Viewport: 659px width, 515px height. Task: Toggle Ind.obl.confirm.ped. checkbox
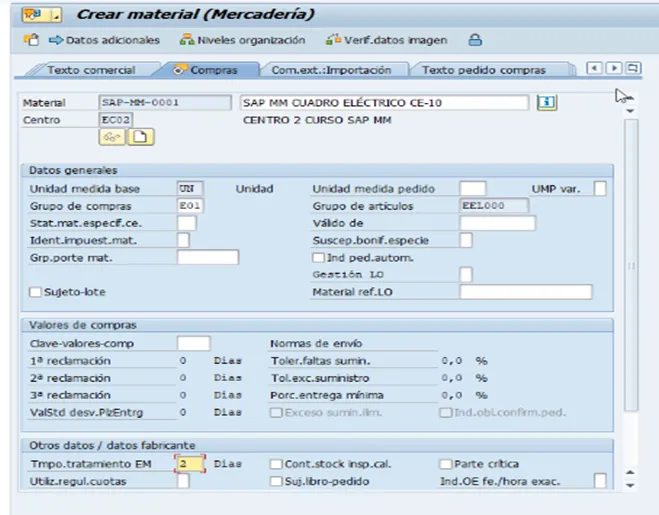coord(445,412)
